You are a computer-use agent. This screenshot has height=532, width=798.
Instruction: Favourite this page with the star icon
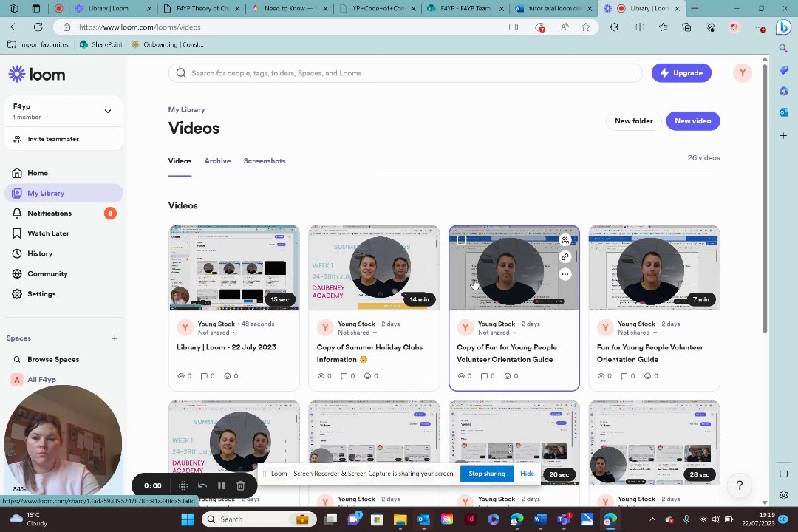point(586,27)
